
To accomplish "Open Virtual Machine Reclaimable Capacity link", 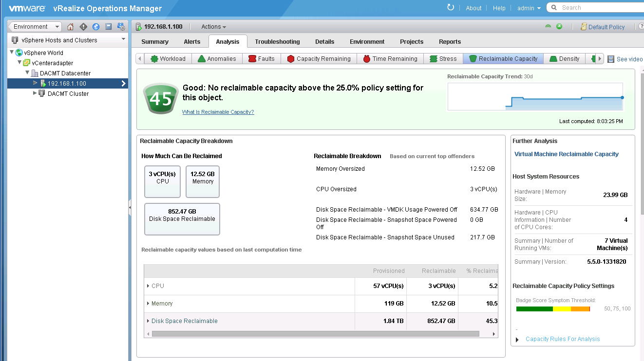I will (x=567, y=154).
